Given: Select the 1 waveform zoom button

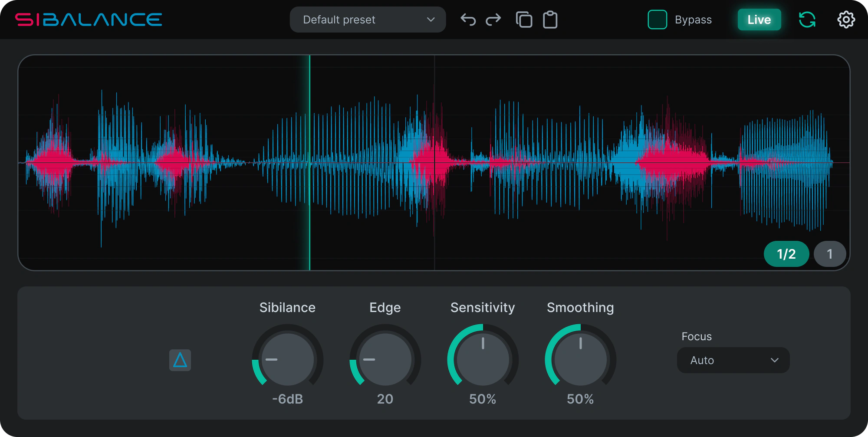Looking at the screenshot, I should click(830, 254).
